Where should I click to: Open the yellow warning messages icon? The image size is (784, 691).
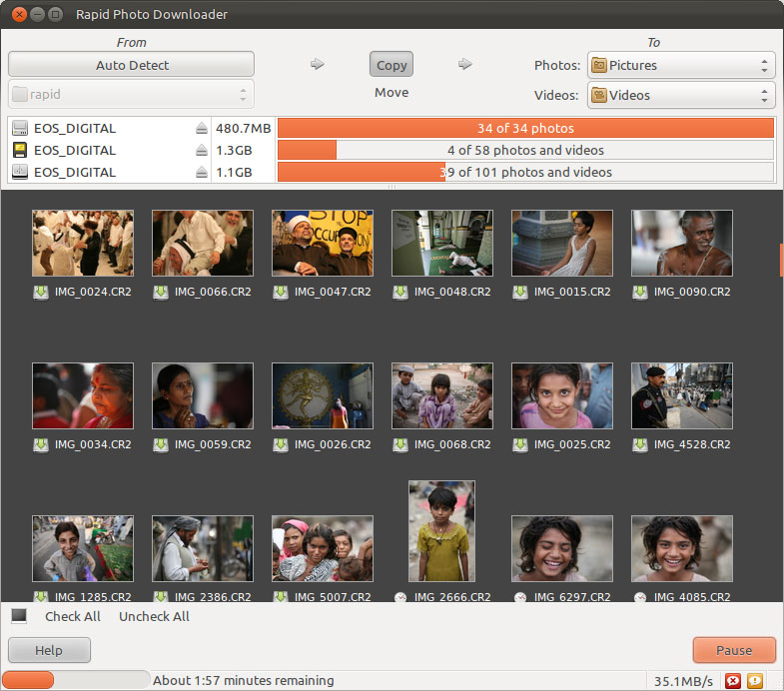click(x=756, y=681)
